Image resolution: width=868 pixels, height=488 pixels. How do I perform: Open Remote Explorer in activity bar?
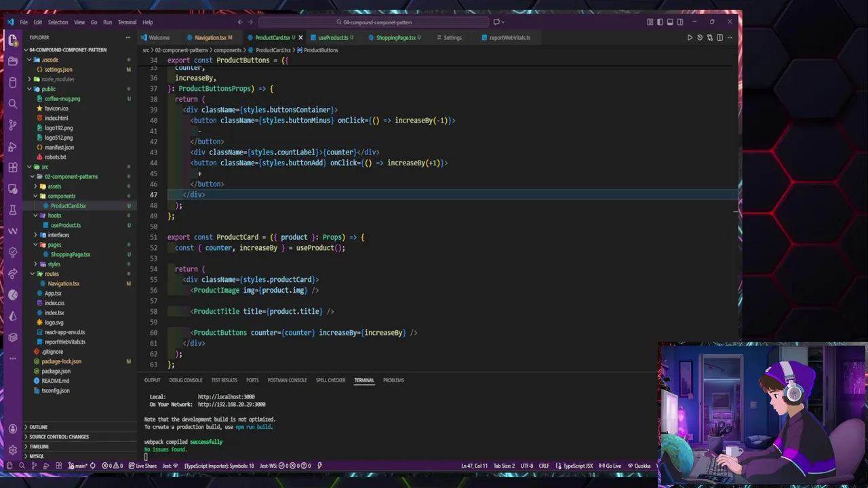12,189
